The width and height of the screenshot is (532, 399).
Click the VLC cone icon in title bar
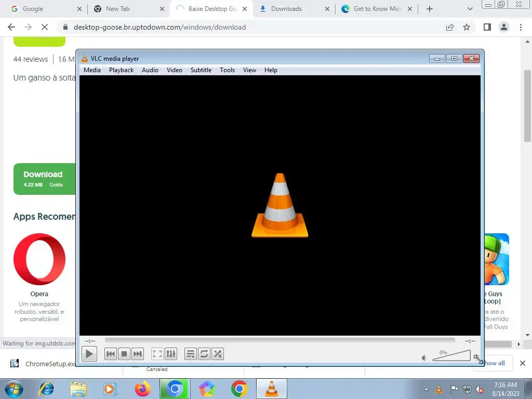coord(85,58)
